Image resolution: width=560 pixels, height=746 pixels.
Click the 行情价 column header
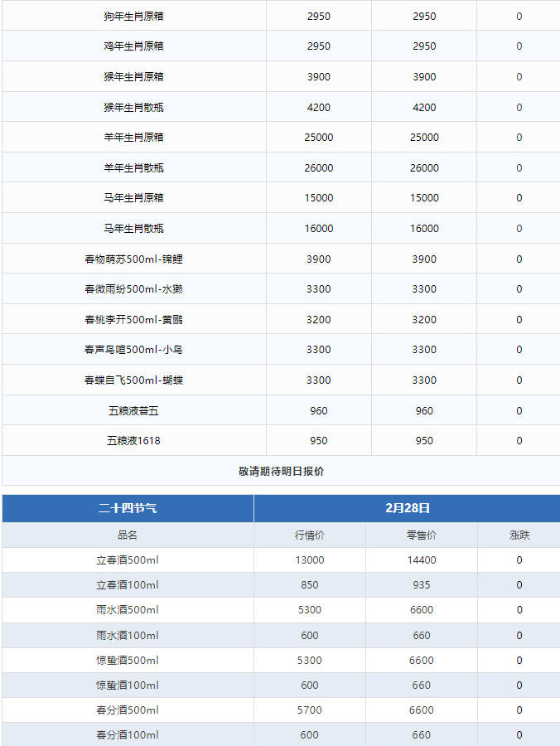tap(310, 535)
